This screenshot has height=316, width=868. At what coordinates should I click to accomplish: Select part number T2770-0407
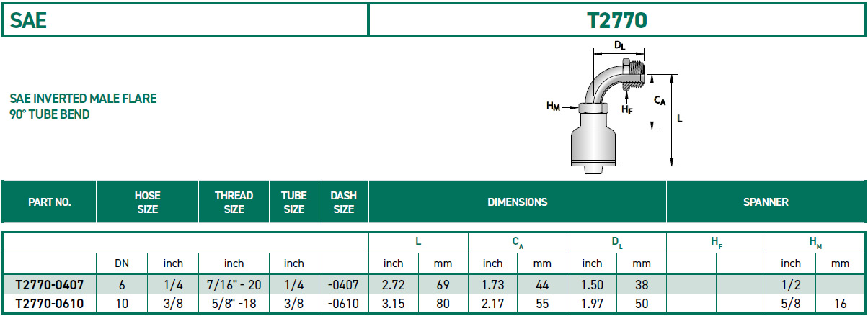49,285
